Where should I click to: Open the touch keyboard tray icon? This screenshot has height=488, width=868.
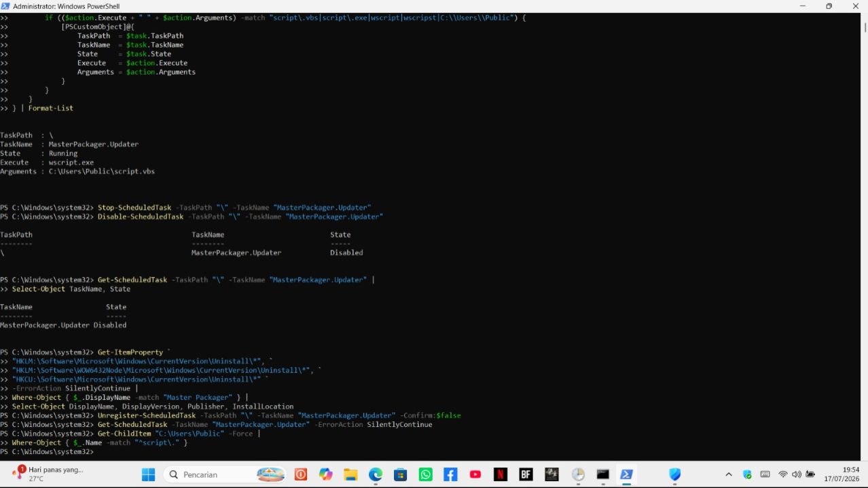pos(765,474)
